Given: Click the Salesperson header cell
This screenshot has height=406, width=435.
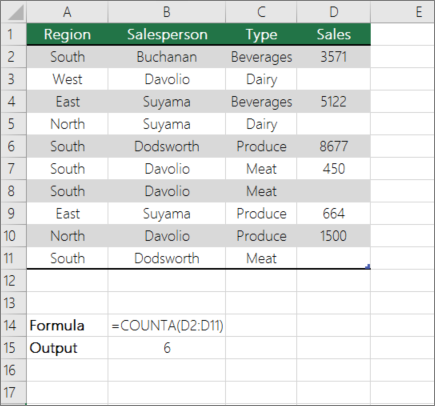Looking at the screenshot, I should tap(167, 34).
